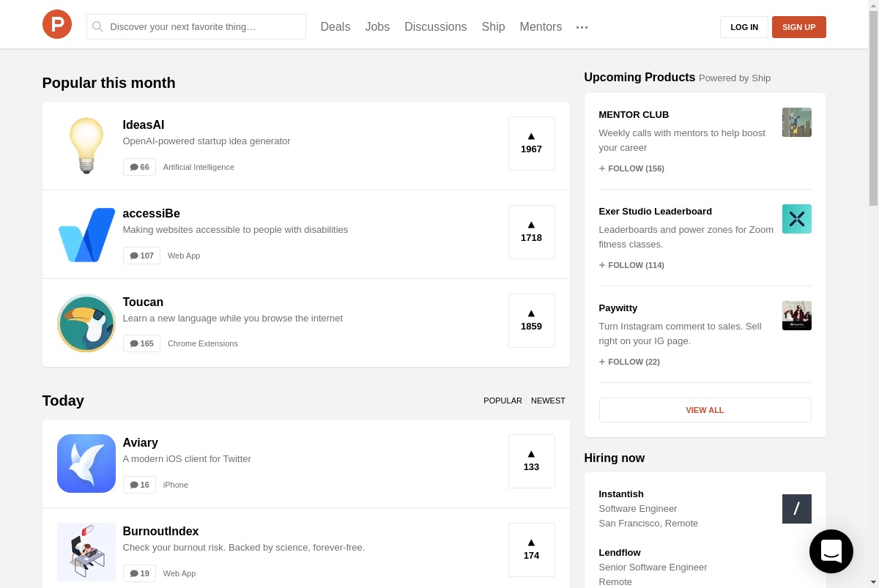Upvote IdeasAI with 1967 votes
Screen dimensions: 879x588
[x=532, y=144]
